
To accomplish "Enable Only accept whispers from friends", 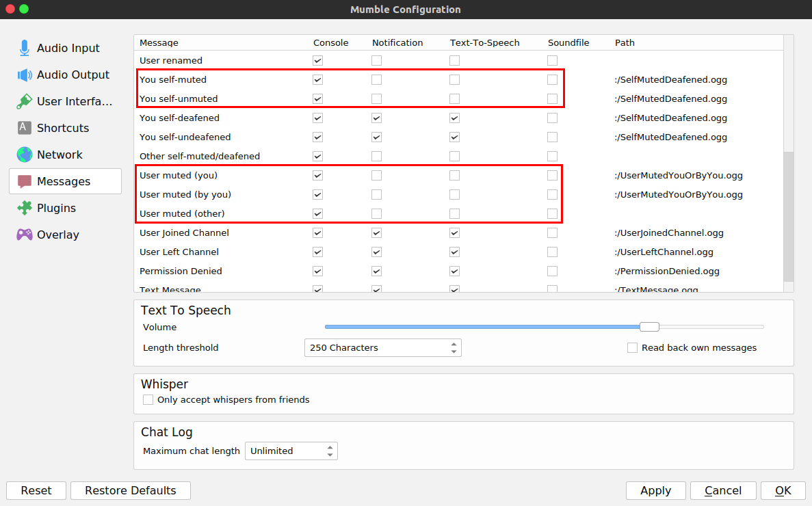I will pyautogui.click(x=148, y=399).
